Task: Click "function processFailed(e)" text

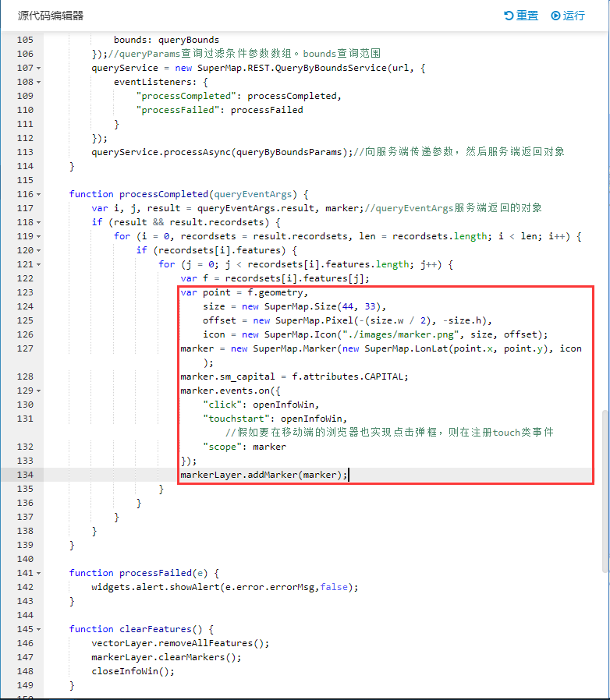Action: (139, 573)
